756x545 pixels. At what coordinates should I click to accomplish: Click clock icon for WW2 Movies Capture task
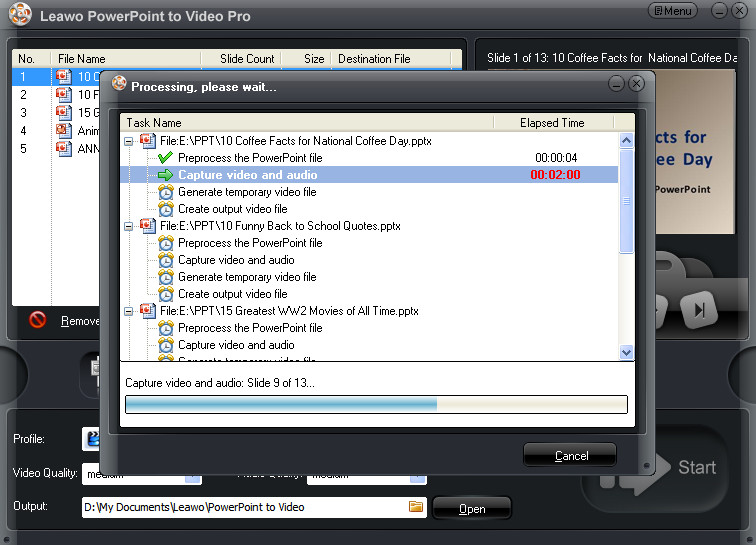(165, 345)
